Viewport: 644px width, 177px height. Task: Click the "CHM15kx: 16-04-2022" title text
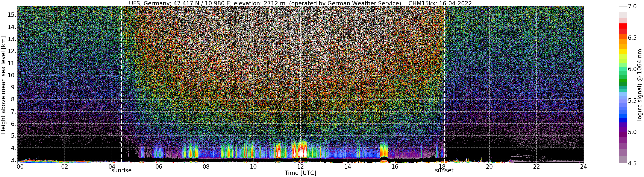coord(440,3)
